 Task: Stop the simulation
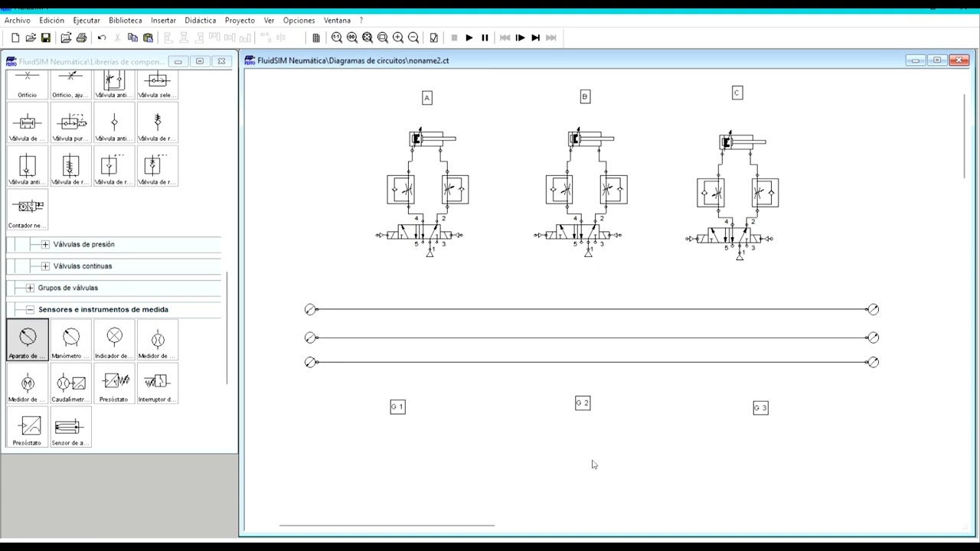pyautogui.click(x=454, y=37)
